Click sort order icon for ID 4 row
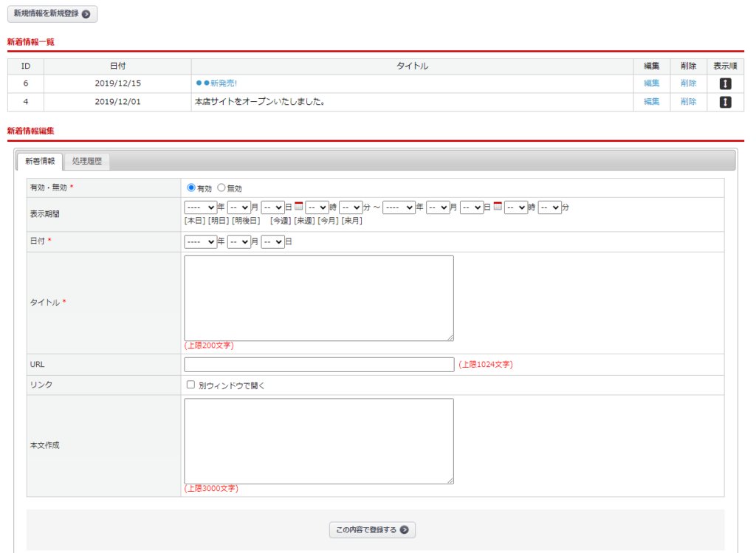The image size is (756, 553). [x=725, y=102]
